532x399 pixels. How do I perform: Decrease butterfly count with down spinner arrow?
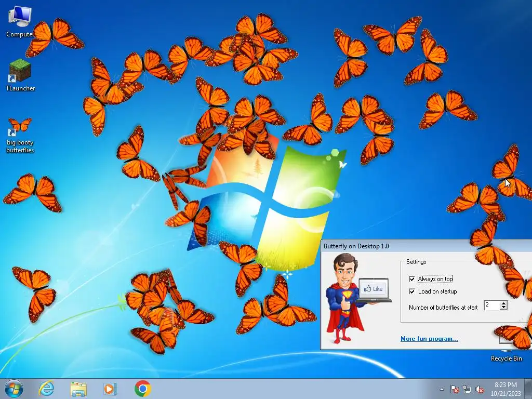tap(504, 308)
